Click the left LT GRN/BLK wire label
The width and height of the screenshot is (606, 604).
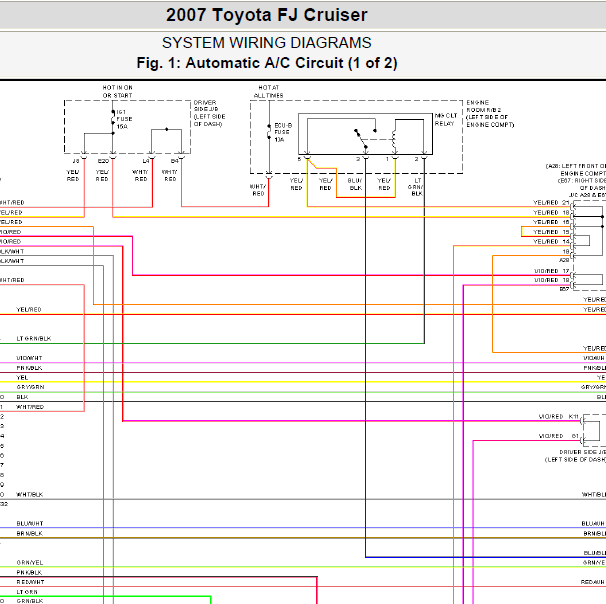[34, 339]
